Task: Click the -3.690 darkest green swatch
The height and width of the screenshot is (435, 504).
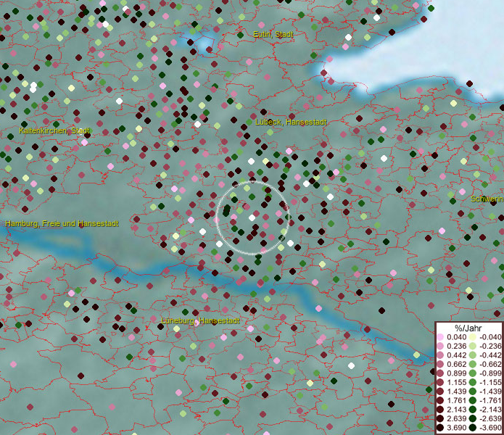Action: (x=473, y=428)
